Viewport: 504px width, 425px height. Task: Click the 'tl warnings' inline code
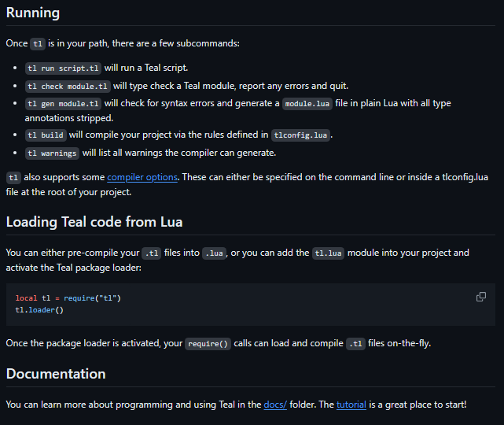tap(51, 153)
